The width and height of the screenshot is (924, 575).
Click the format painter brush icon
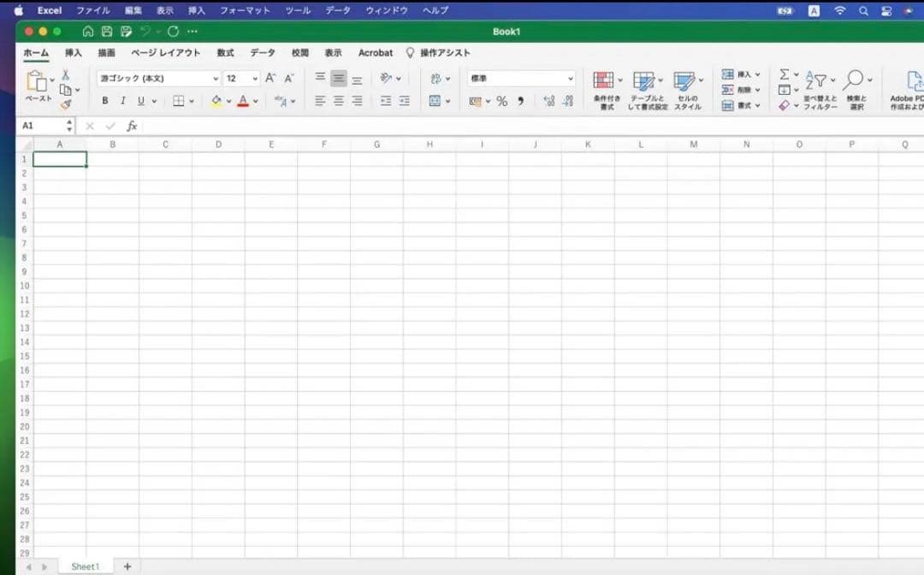click(65, 104)
